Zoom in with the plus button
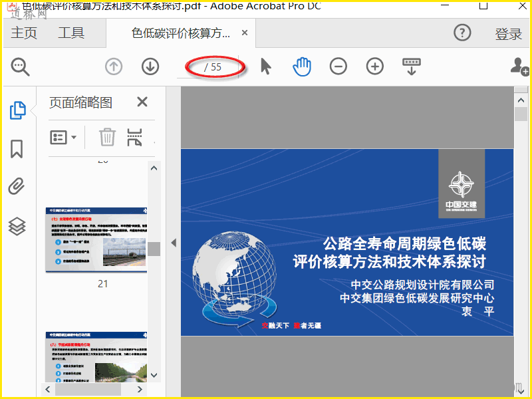This screenshot has width=532, height=399. (x=375, y=66)
